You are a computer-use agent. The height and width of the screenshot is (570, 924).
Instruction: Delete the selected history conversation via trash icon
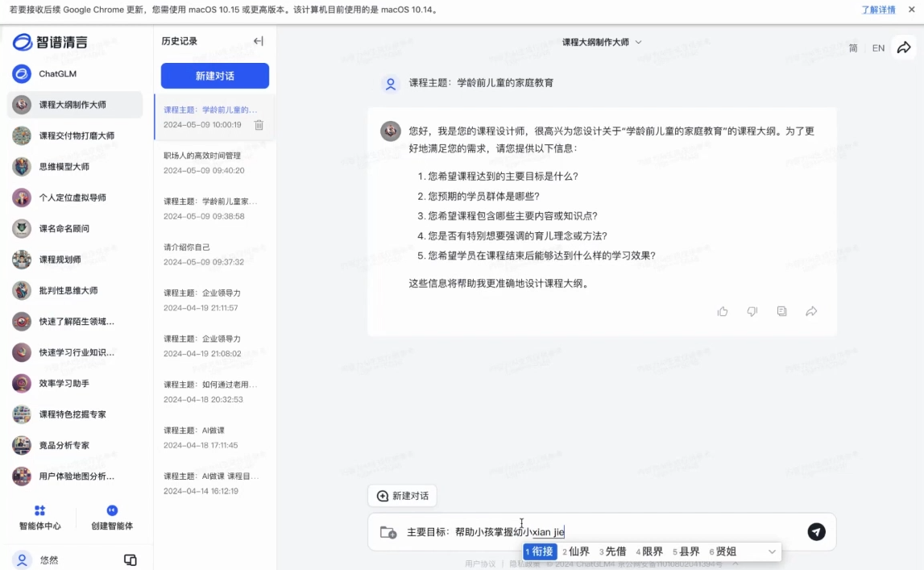pos(259,125)
